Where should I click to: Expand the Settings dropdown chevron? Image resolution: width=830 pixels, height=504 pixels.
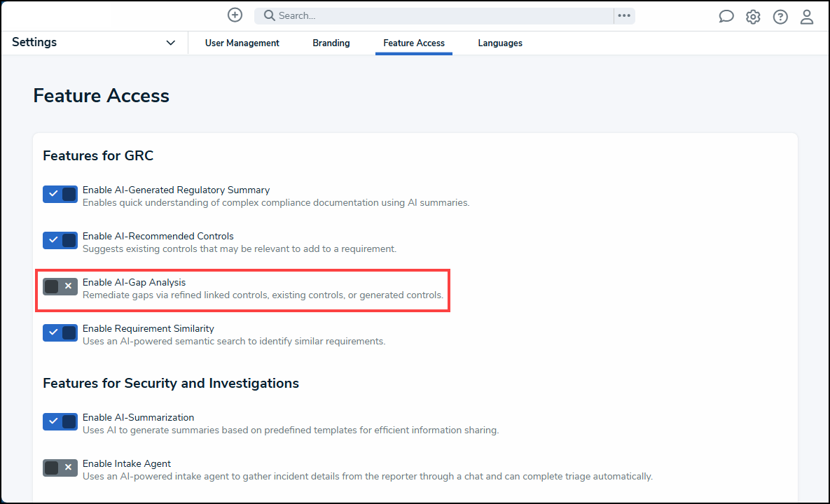pyautogui.click(x=170, y=43)
